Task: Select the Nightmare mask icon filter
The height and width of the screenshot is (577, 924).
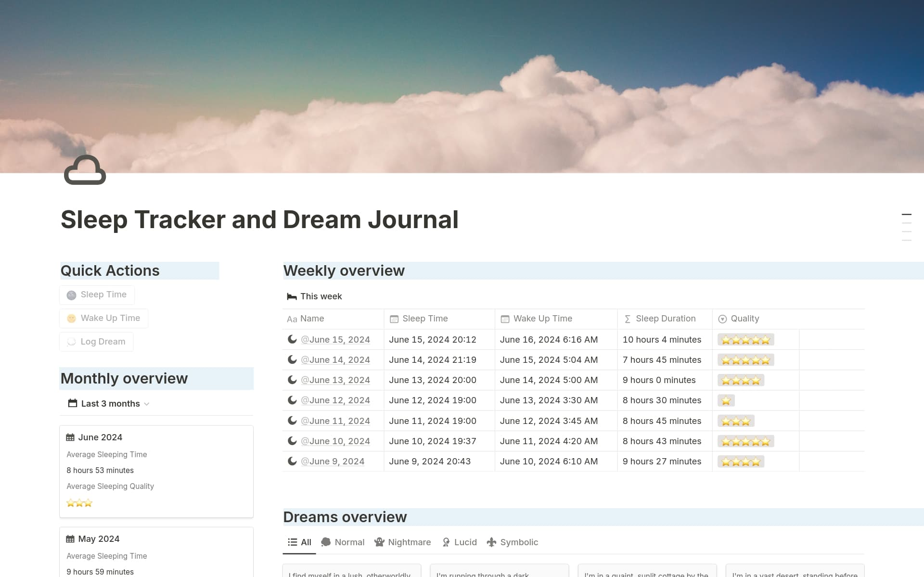Action: point(379,542)
